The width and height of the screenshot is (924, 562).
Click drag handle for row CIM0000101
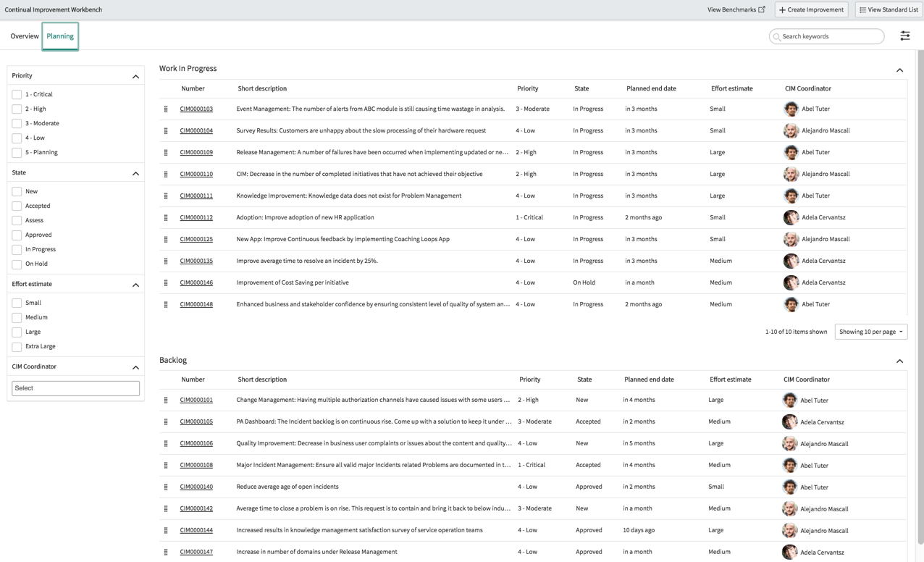pyautogui.click(x=166, y=400)
